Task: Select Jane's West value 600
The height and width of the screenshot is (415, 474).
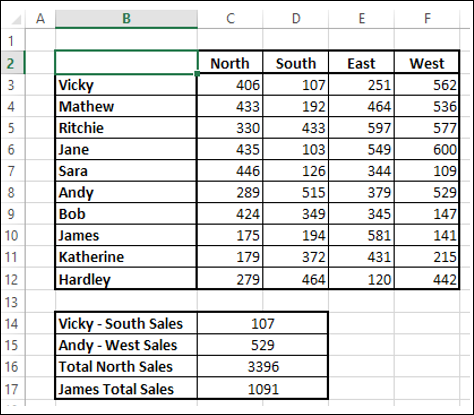Action: point(427,149)
